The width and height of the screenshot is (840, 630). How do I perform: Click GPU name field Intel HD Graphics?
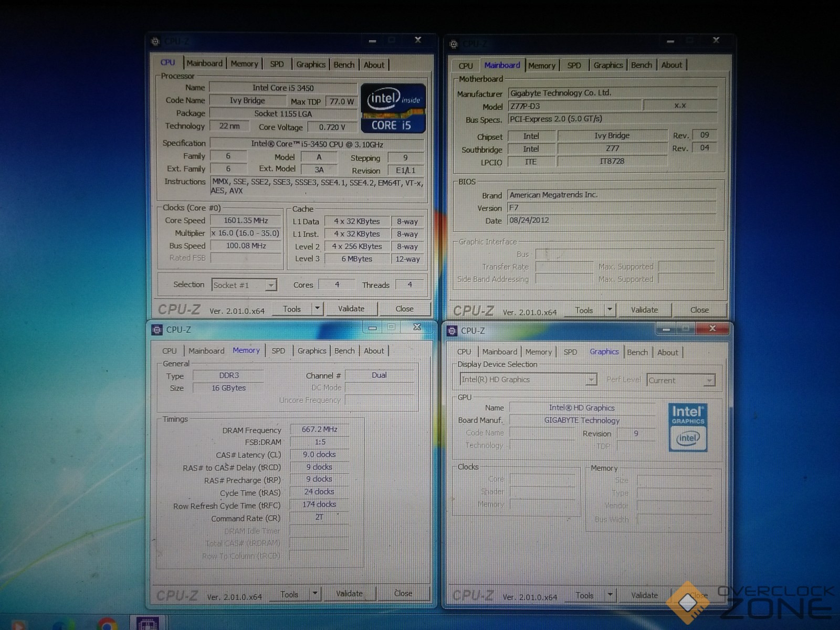[x=582, y=407]
